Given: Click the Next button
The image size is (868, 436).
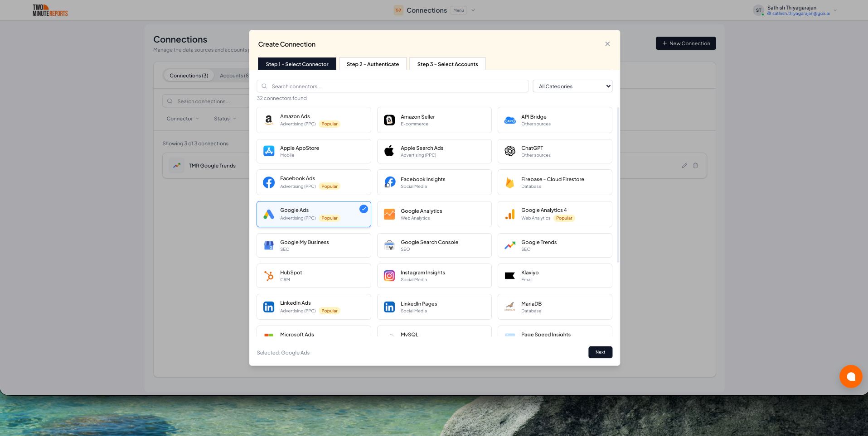Looking at the screenshot, I should (x=600, y=352).
